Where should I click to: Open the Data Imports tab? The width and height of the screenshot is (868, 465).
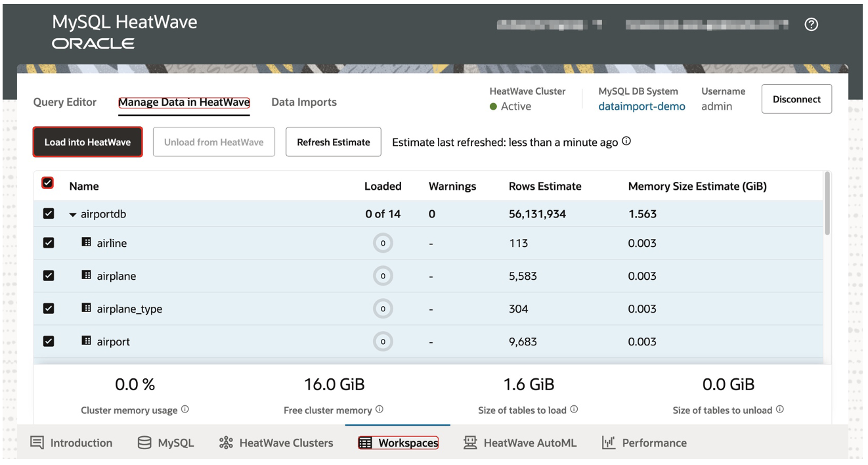coord(304,102)
